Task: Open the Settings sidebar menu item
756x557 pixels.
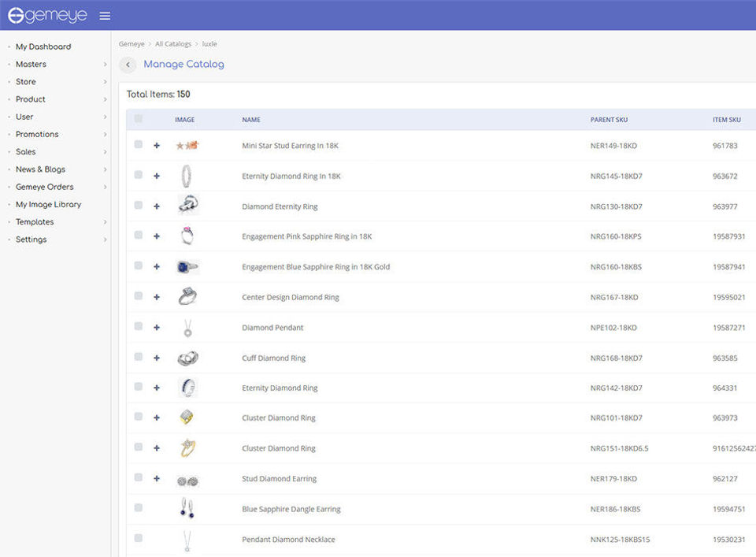Action: tap(31, 240)
